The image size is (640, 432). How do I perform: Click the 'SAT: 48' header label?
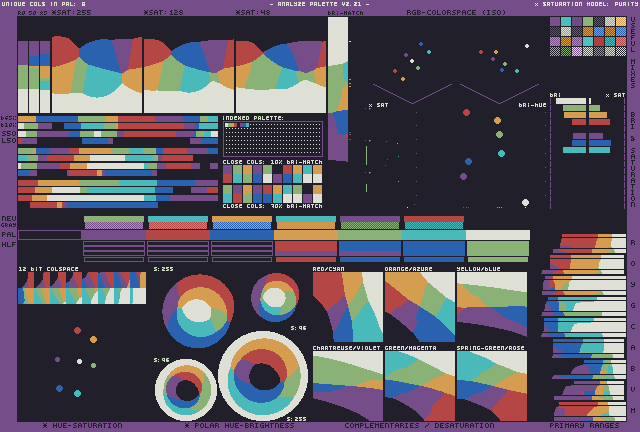click(253, 12)
